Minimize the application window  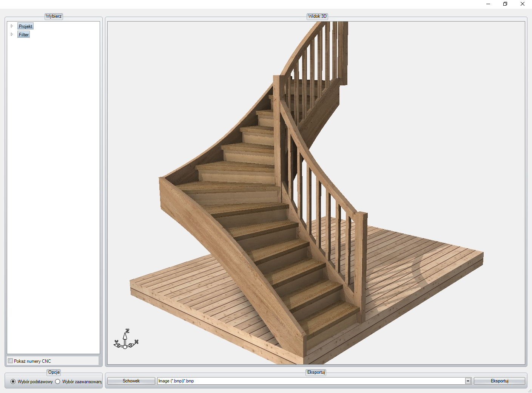coord(488,4)
